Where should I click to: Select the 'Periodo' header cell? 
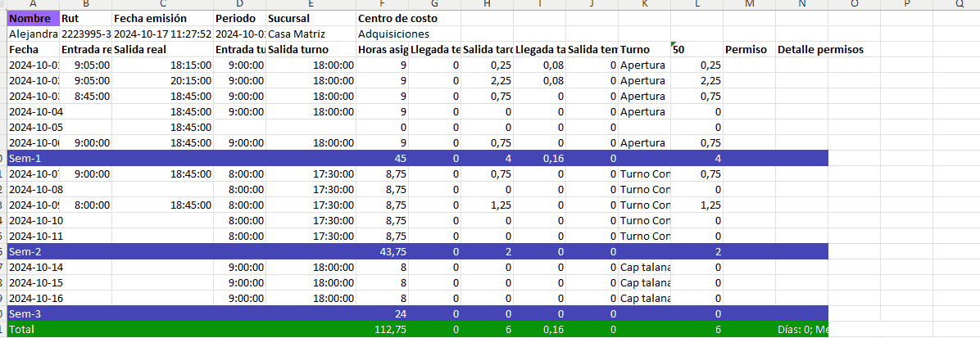[239, 18]
